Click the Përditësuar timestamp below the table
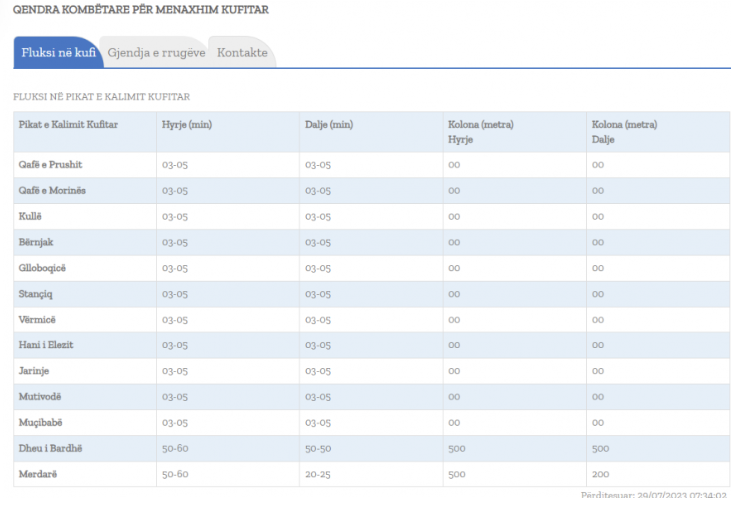The image size is (736, 516). point(653,495)
